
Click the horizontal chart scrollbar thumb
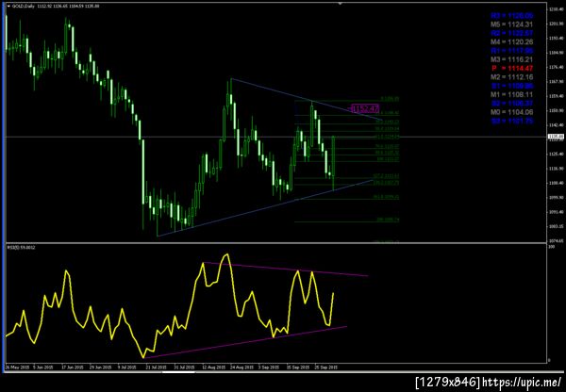pos(178,372)
